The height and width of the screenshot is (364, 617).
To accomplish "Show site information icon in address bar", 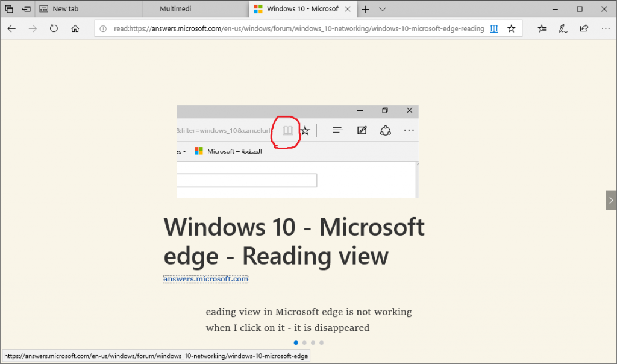I will click(103, 28).
